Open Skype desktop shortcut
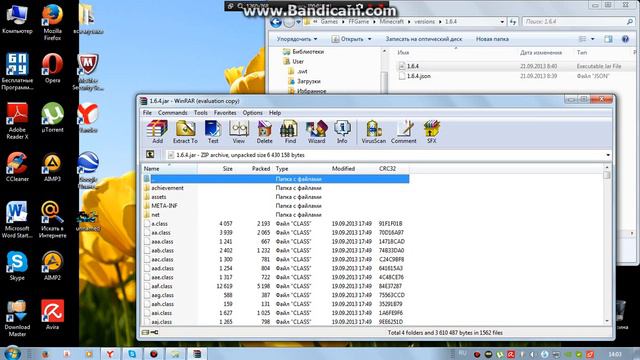This screenshot has height=360, width=640. point(17,266)
